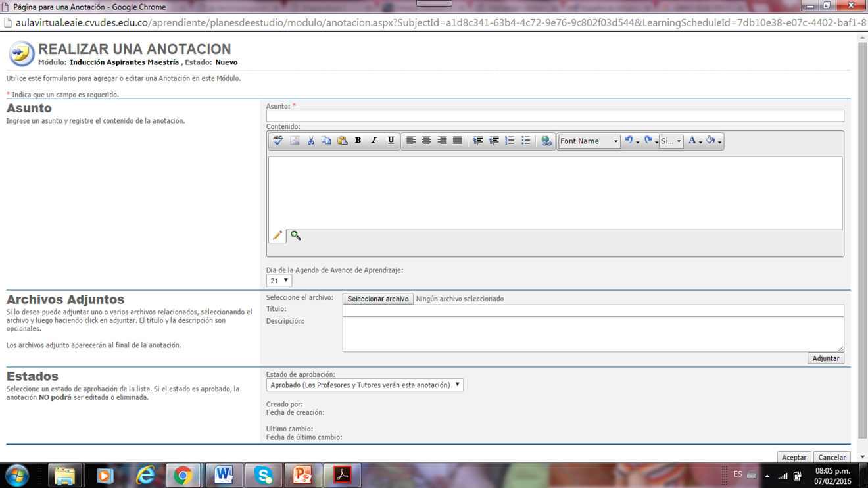This screenshot has height=488, width=868.
Task: Open the Estado de aprobación dropdown
Action: [365, 385]
